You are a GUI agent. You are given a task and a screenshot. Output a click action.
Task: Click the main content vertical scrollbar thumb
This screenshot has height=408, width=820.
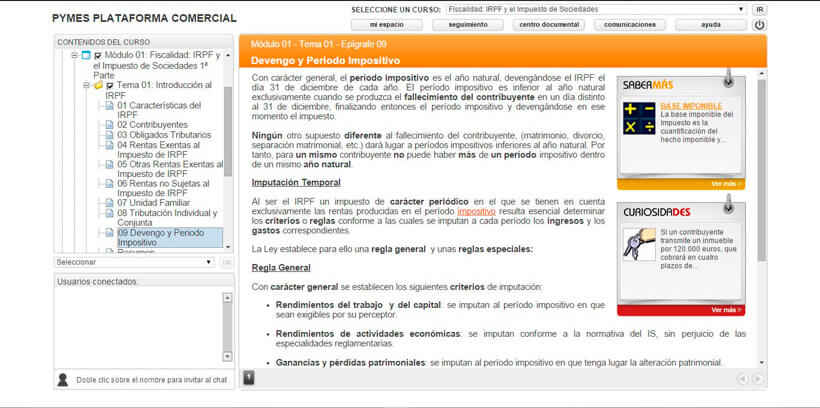[761, 170]
